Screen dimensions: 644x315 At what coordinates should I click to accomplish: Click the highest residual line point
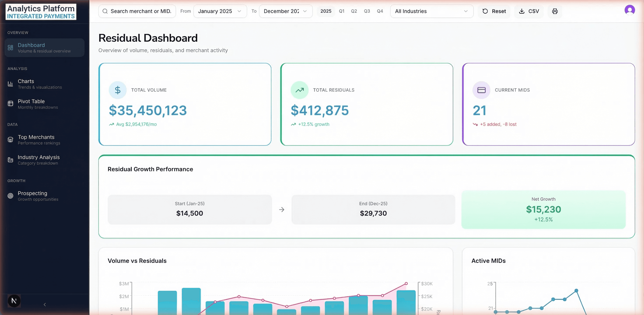click(406, 283)
